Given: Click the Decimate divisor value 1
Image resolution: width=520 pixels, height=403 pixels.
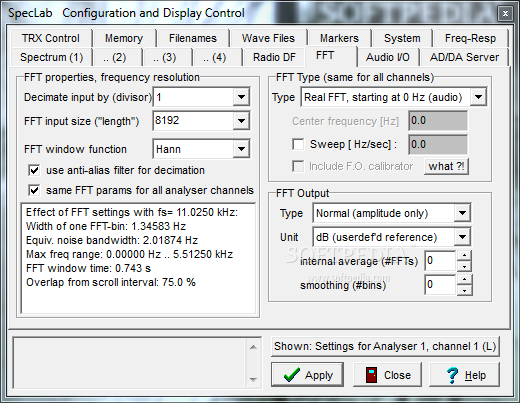Looking at the screenshot, I should [x=193, y=97].
